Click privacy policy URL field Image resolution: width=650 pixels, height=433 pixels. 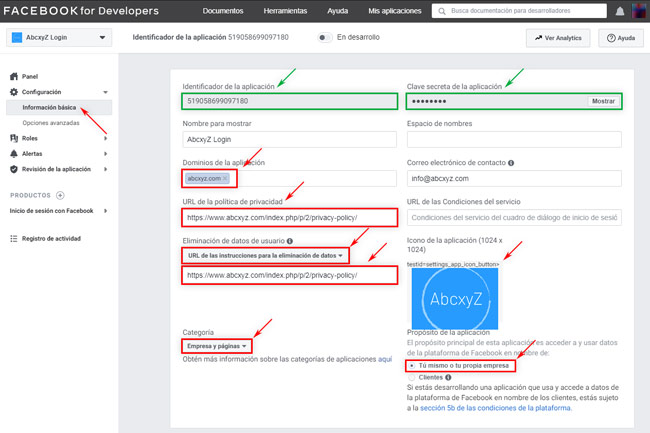pyautogui.click(x=289, y=218)
